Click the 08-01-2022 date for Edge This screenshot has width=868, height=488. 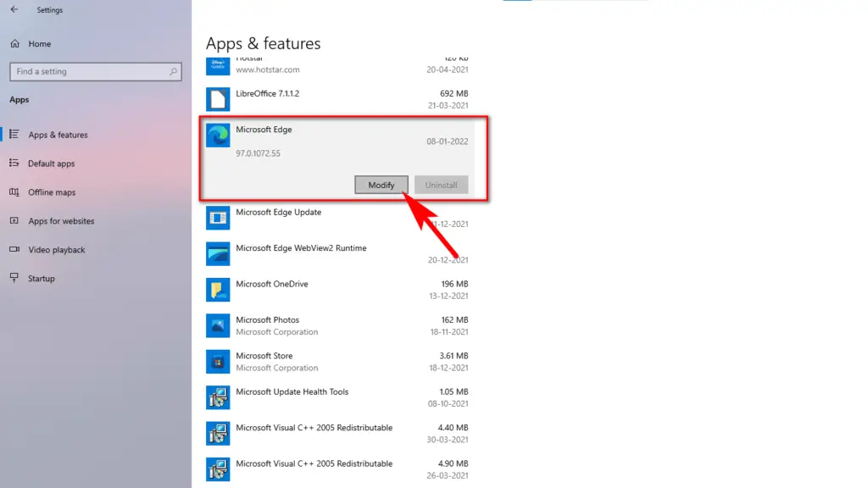pos(448,141)
